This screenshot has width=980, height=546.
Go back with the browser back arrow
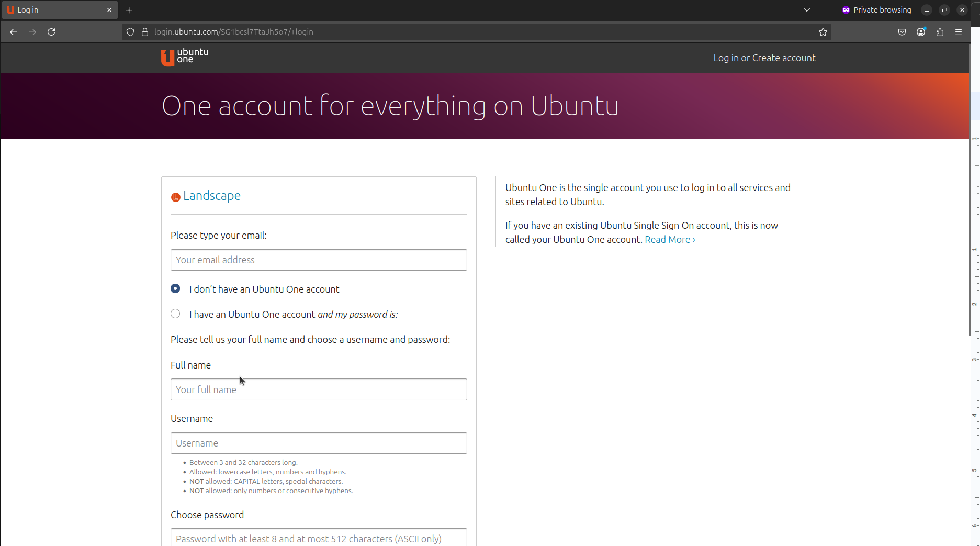[14, 32]
